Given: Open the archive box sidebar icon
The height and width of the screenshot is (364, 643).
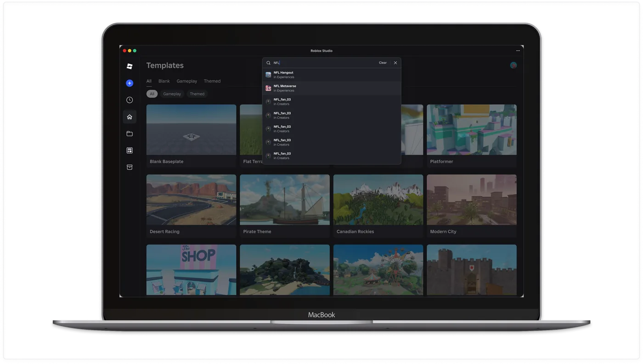Looking at the screenshot, I should click(x=130, y=167).
